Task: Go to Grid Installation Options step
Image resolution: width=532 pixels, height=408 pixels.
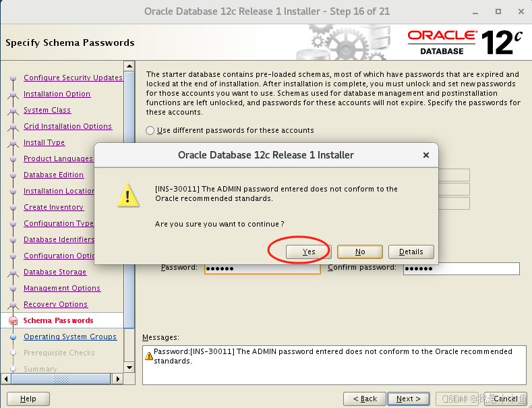Action: point(67,126)
